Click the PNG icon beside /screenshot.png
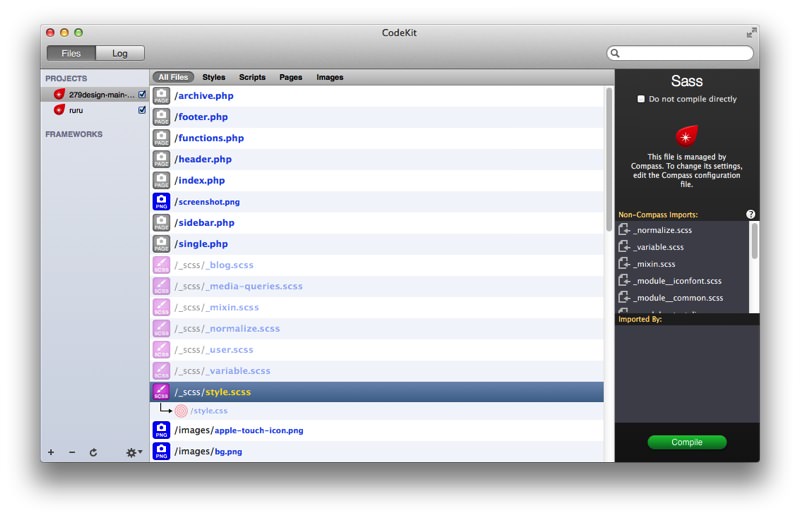 pyautogui.click(x=161, y=202)
